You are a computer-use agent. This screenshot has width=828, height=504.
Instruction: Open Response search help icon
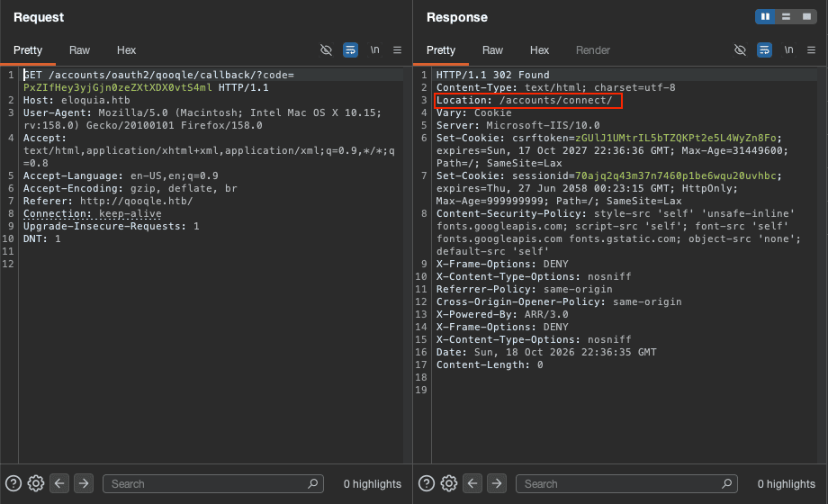426,483
